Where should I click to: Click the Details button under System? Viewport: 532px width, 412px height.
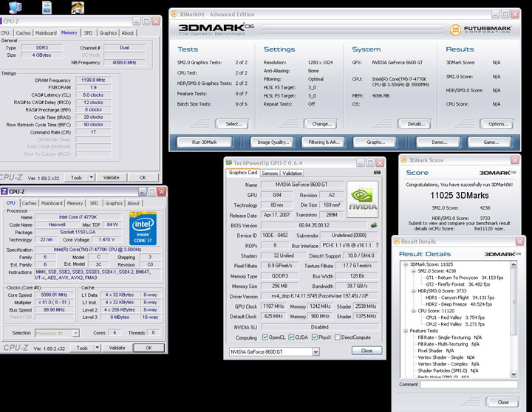point(416,124)
